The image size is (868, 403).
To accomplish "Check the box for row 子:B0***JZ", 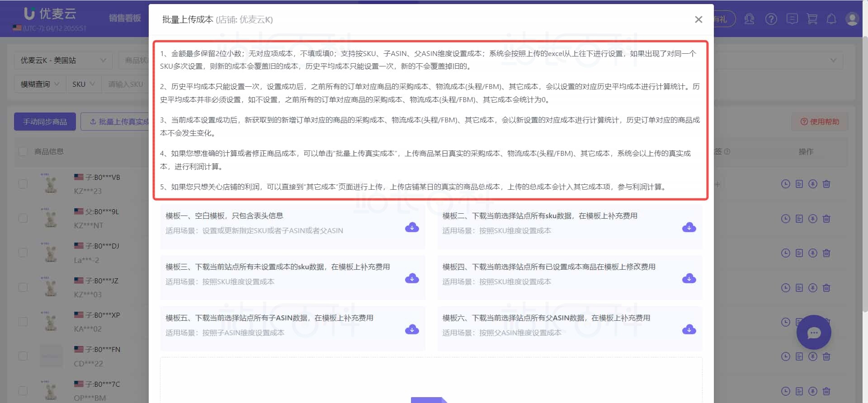I will point(23,287).
